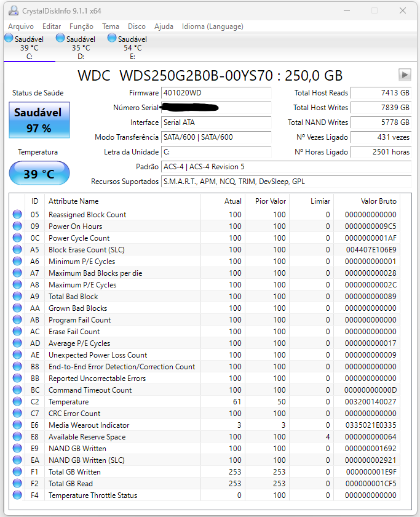Viewport: 420px width, 517px height.
Task: Click status orb for Maximum P/E Cycles
Action: coord(17,284)
